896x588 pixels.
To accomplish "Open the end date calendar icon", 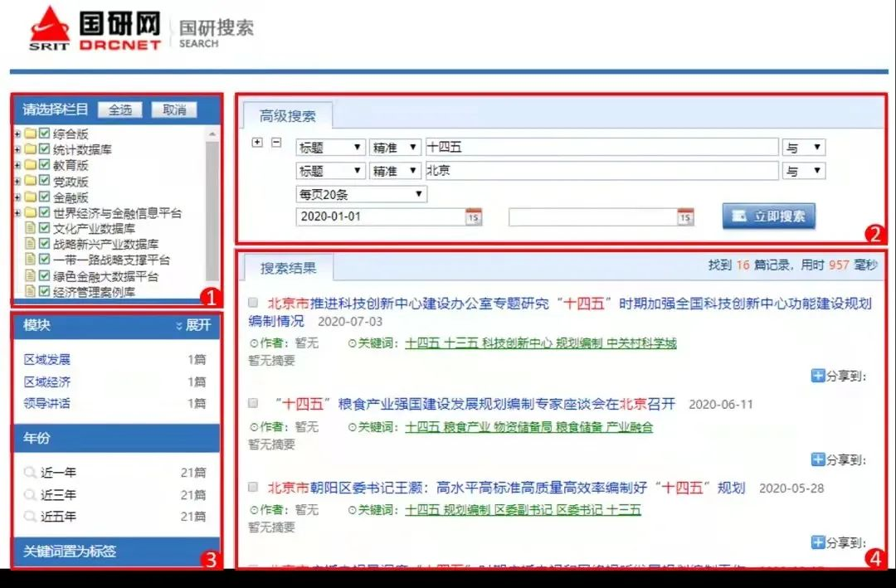I will pos(685,217).
